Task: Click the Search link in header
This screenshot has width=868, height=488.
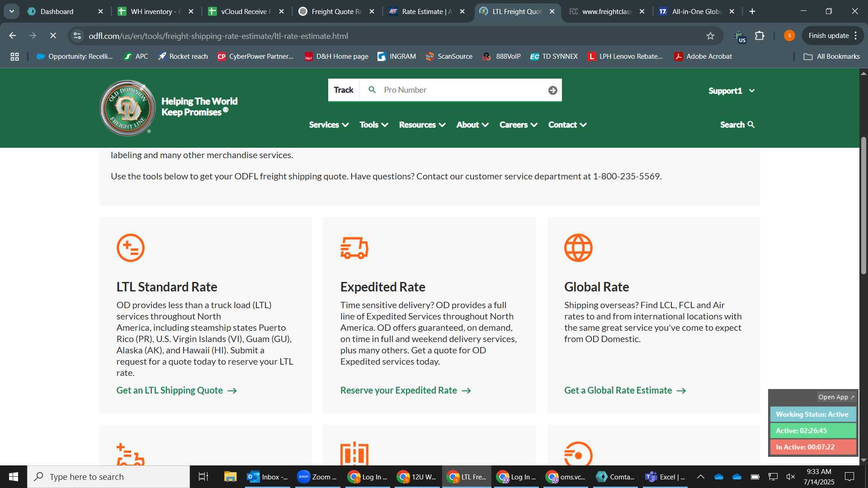Action: coord(737,125)
